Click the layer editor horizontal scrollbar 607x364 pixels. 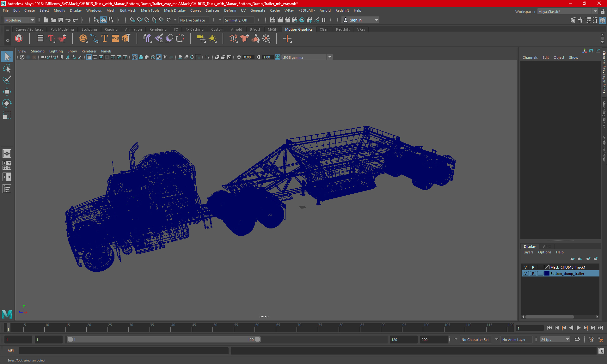click(550, 317)
